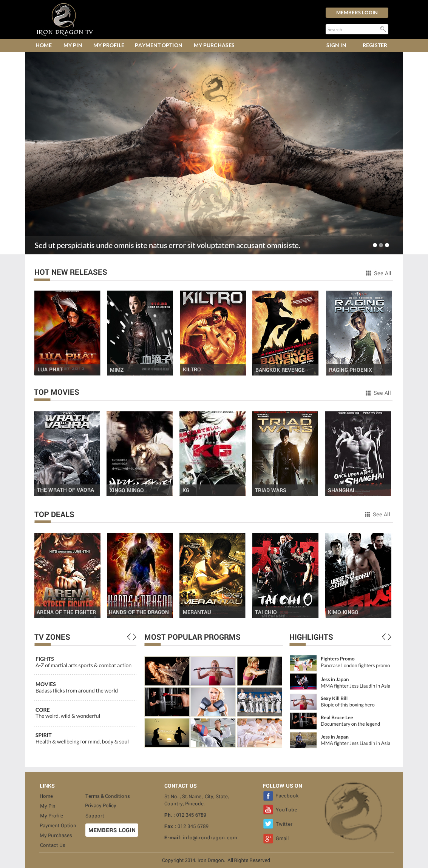The height and width of the screenshot is (868, 428).
Task: Open the TRIAD WARS poster
Action: click(285, 454)
